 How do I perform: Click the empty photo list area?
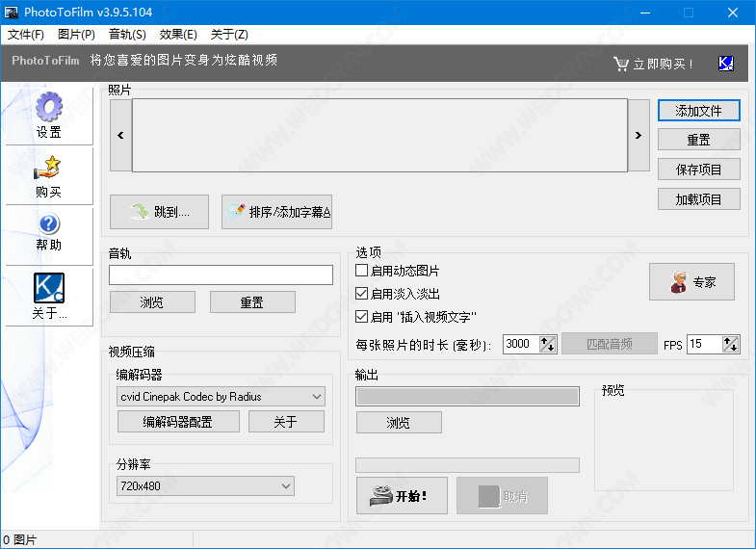(379, 136)
